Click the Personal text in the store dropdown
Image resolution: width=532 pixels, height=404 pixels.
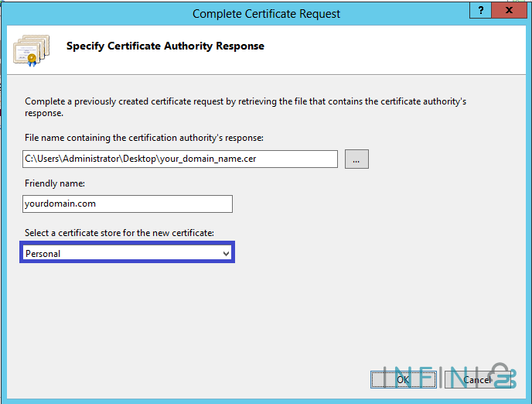pos(43,253)
